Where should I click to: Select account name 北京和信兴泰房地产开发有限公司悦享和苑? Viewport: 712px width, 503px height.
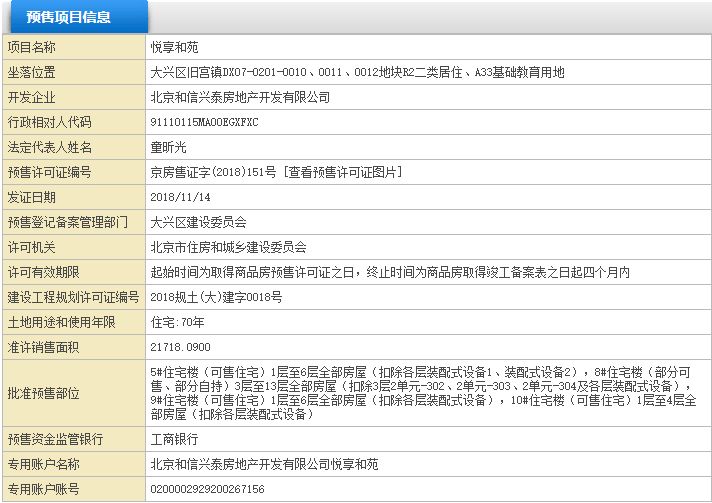[x=264, y=464]
